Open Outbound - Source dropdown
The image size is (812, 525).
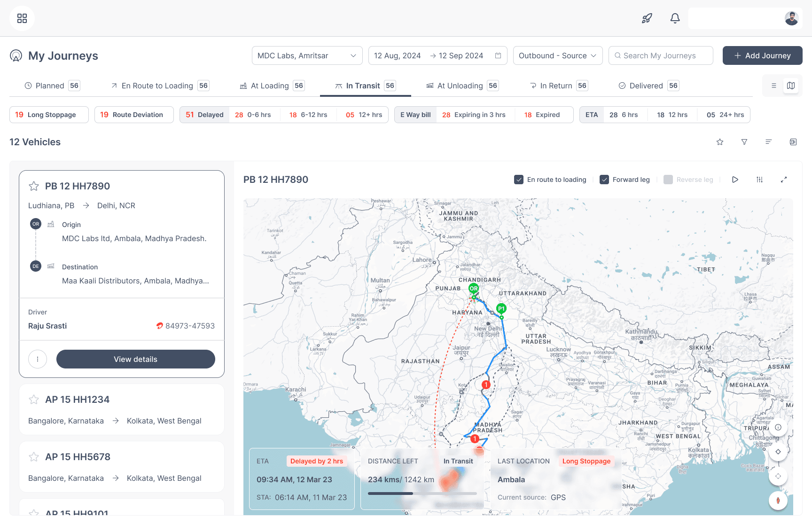pos(558,55)
